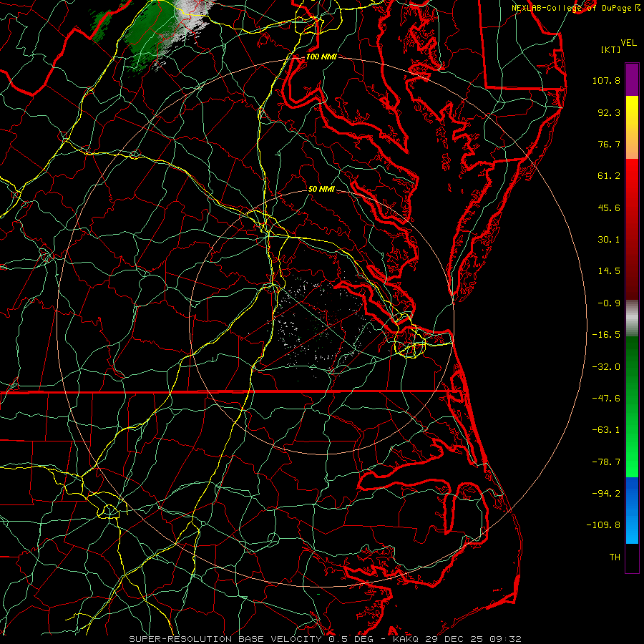Click the 100 NMI range ring label

(321, 57)
